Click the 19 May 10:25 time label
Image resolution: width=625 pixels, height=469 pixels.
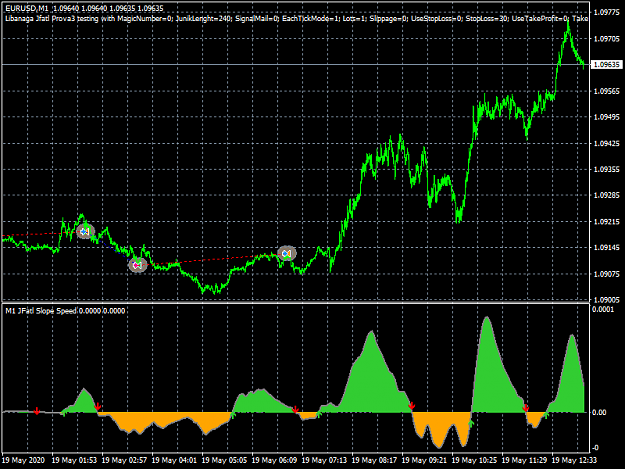point(474,460)
